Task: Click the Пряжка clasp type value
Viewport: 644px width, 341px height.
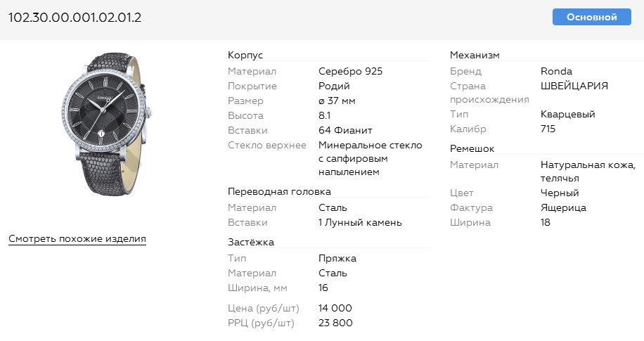Action: [337, 258]
